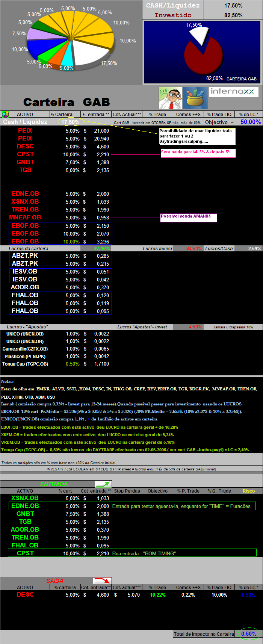This screenshot has height=644, width=263.
Task: Select the 20,940 entry price cell
Action: pos(101,139)
